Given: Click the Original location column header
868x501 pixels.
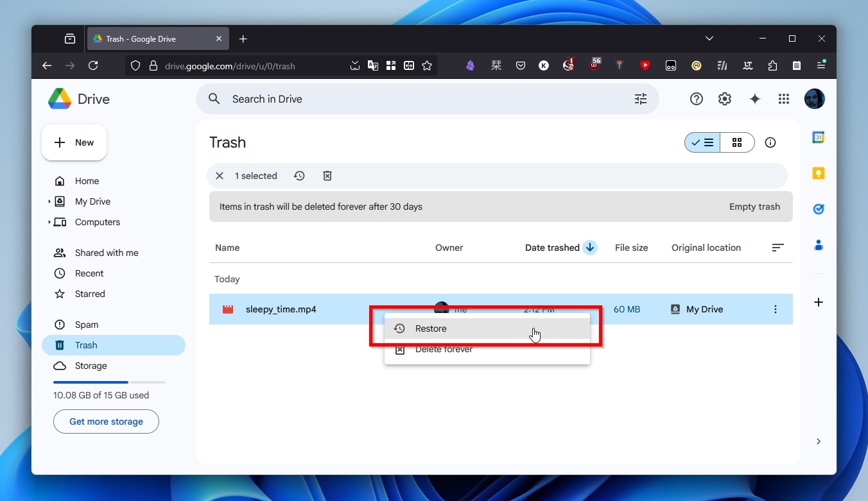Looking at the screenshot, I should coord(706,248).
